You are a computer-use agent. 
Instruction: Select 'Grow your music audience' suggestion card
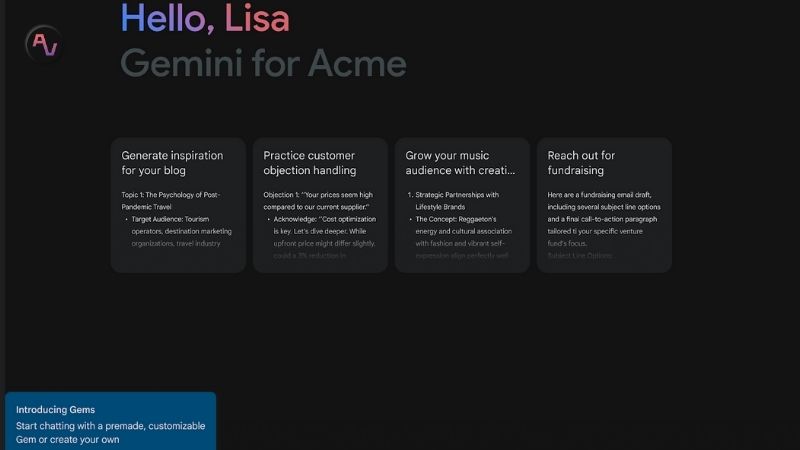[462, 205]
